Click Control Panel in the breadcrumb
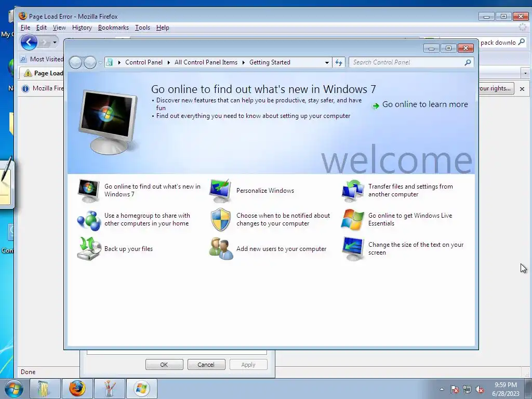Viewport: 532px width, 399px height. click(144, 62)
